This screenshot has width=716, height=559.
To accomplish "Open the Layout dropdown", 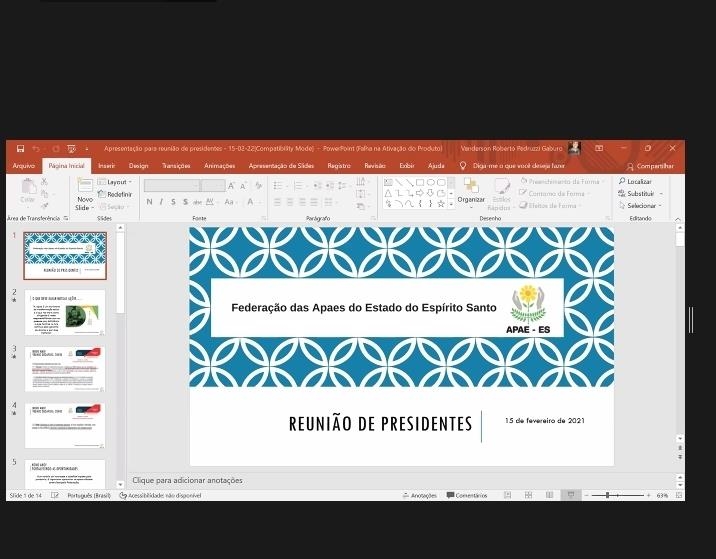I will (x=115, y=182).
